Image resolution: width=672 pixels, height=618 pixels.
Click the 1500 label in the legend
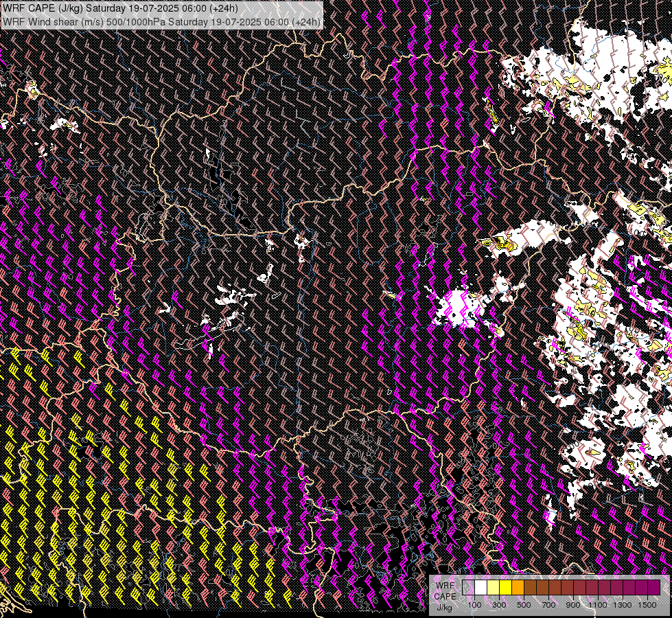(647, 605)
